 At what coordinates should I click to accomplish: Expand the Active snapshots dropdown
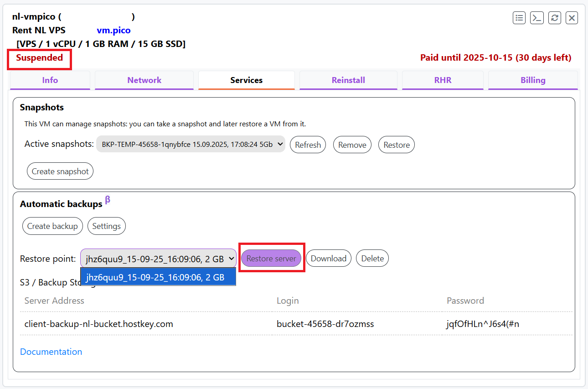(191, 145)
